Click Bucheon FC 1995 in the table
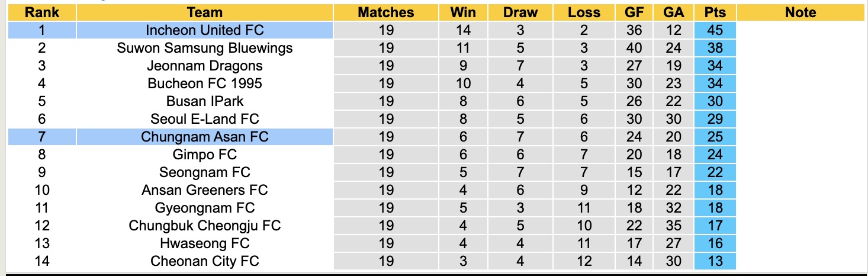 pyautogui.click(x=205, y=84)
